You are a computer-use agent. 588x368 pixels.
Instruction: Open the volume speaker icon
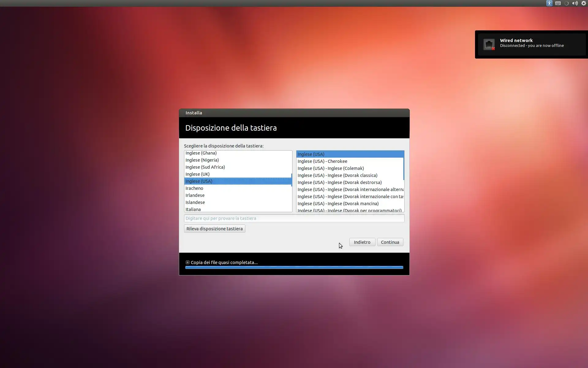click(575, 3)
